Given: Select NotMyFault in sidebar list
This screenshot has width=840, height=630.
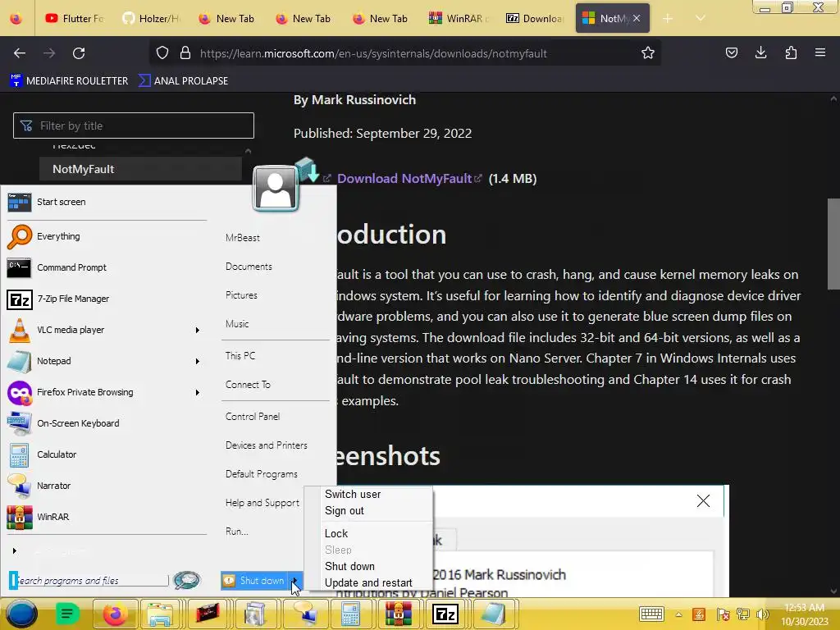Looking at the screenshot, I should 140,169.
